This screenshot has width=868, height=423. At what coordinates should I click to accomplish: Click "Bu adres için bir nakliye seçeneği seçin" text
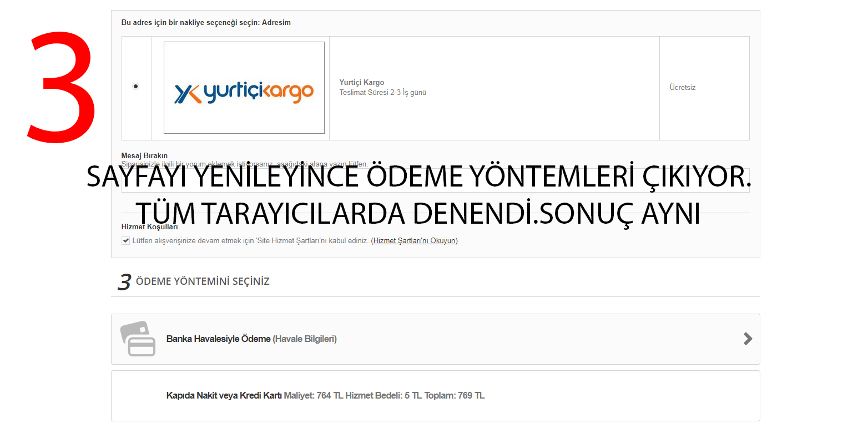click(189, 23)
